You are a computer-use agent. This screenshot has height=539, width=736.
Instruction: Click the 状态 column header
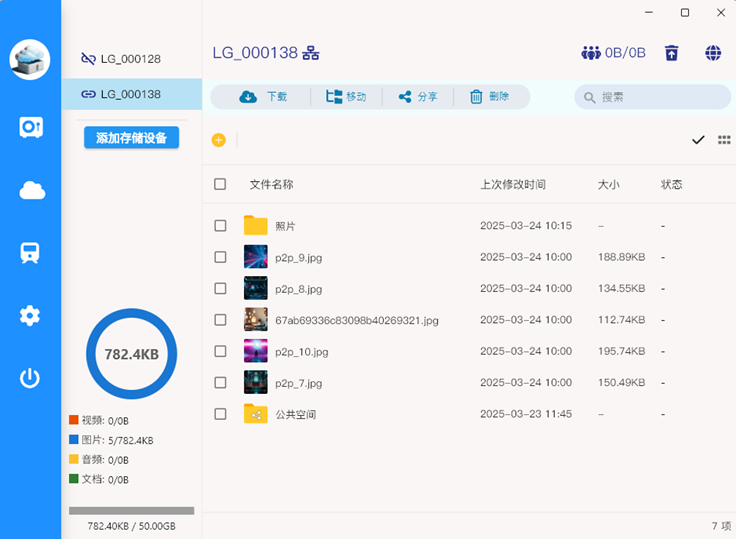click(x=672, y=185)
